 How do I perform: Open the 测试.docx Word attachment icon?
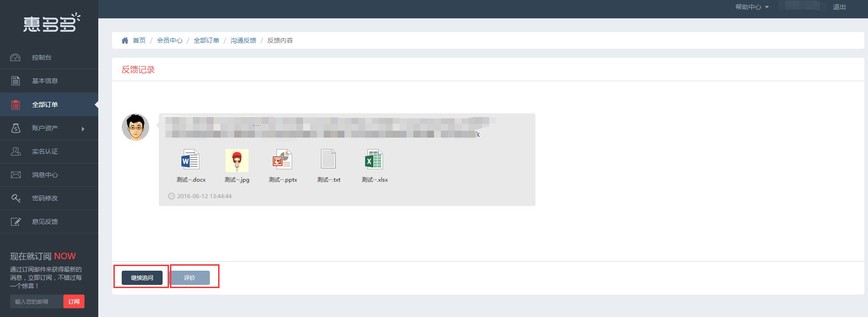click(x=190, y=160)
